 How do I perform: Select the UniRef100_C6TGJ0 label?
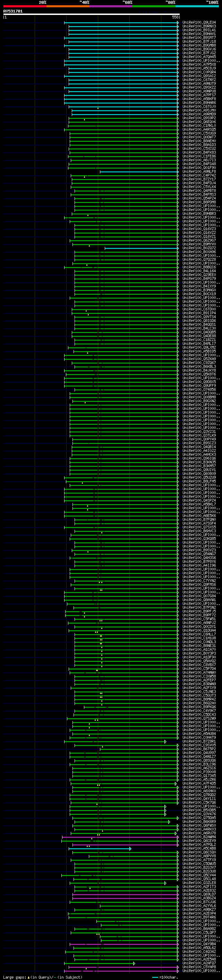point(199,106)
